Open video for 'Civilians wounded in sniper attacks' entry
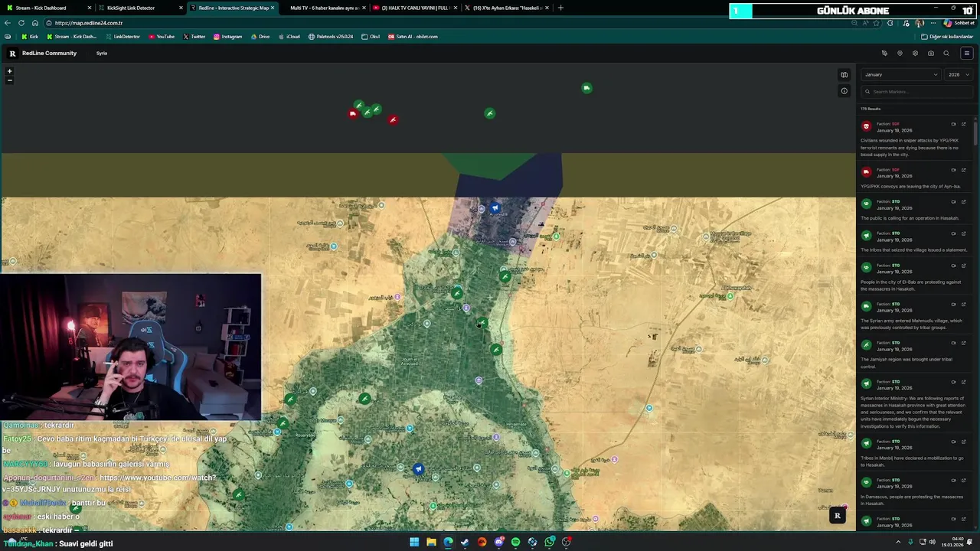 [x=954, y=124]
